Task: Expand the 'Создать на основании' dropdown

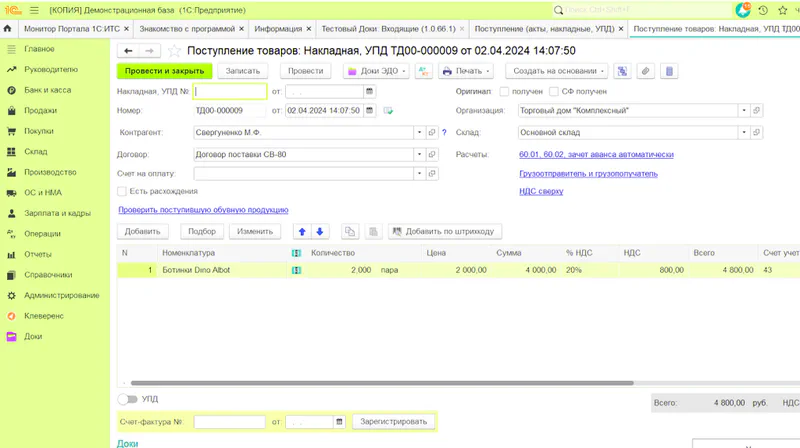Action: click(556, 71)
